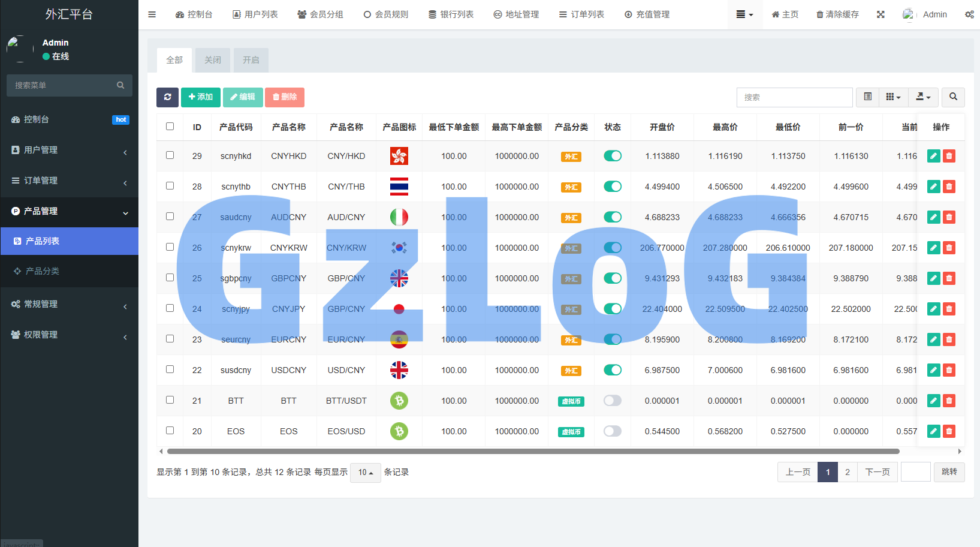Screen dimensions: 980x547
Task: Click the 添加 button to add product
Action: pyautogui.click(x=200, y=97)
